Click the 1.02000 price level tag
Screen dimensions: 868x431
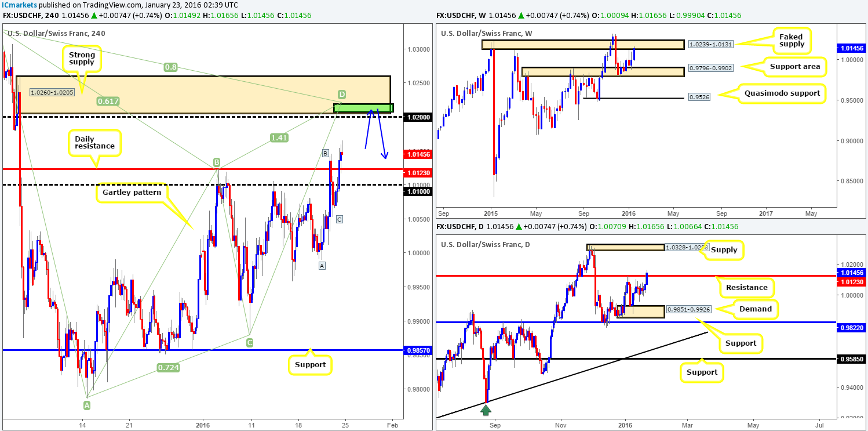(x=417, y=117)
